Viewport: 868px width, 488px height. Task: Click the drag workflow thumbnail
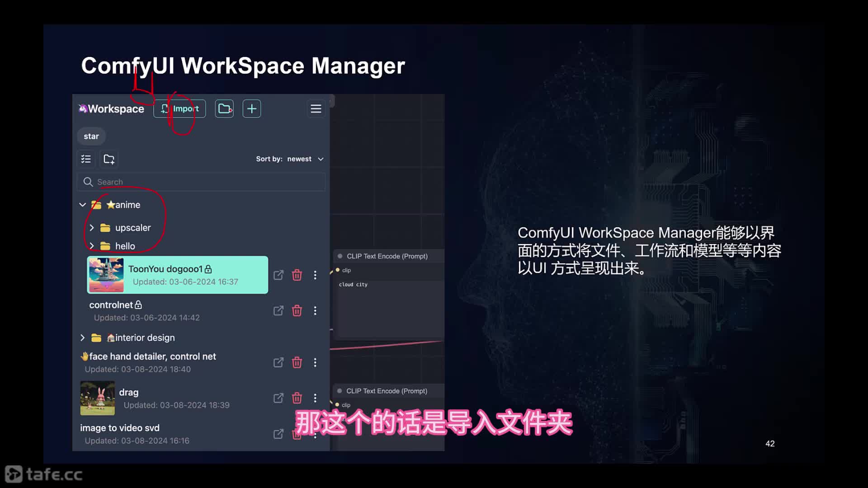pyautogui.click(x=98, y=398)
